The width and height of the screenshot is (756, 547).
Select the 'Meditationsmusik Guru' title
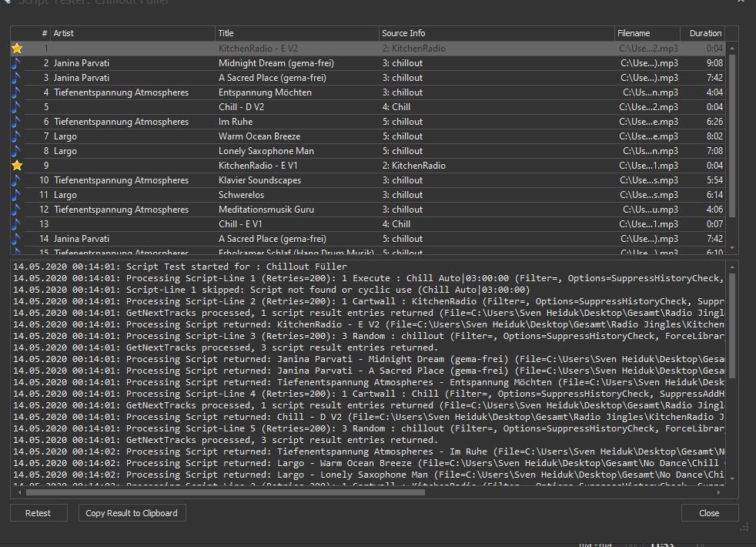tap(266, 210)
